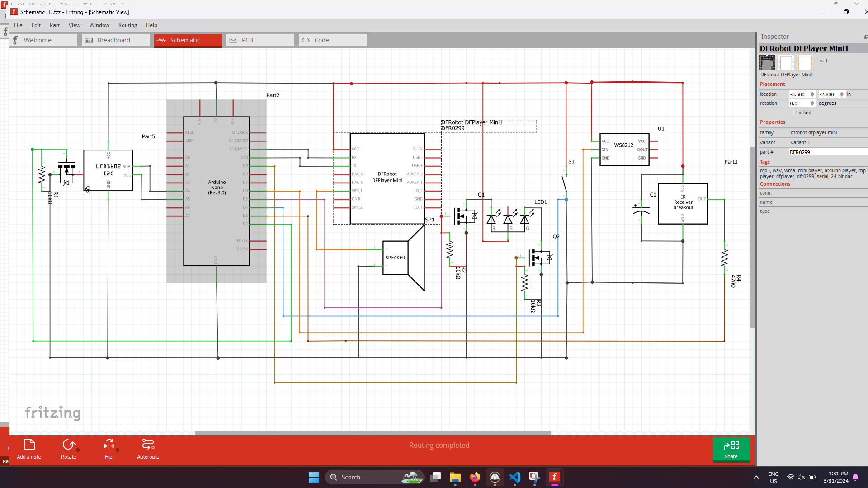868x488 pixels.
Task: Select resistor R4 470Ω
Action: 725,258
